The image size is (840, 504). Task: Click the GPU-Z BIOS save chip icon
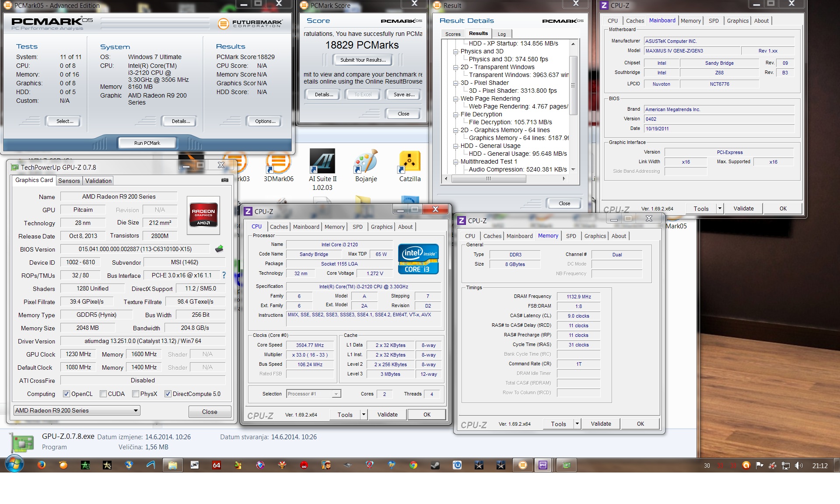(x=220, y=249)
